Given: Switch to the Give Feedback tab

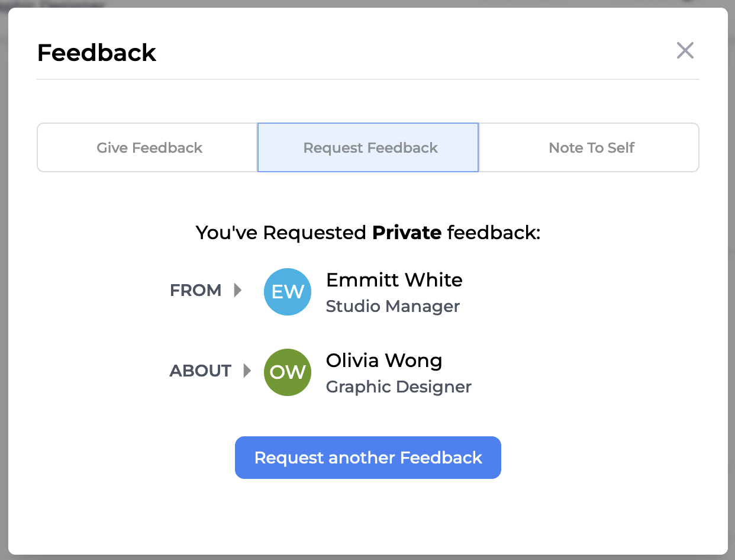Looking at the screenshot, I should [x=149, y=147].
